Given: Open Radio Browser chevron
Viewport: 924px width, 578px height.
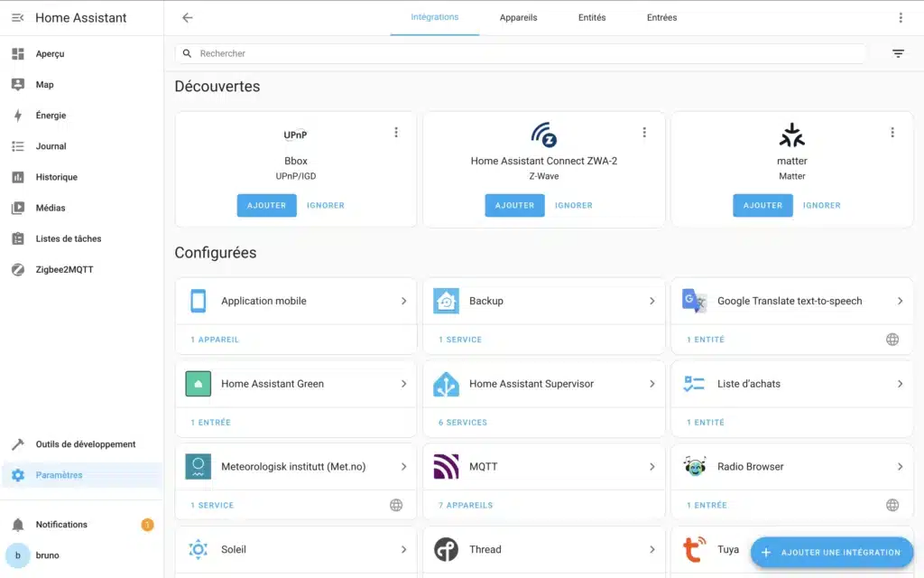Looking at the screenshot, I should click(x=900, y=467).
